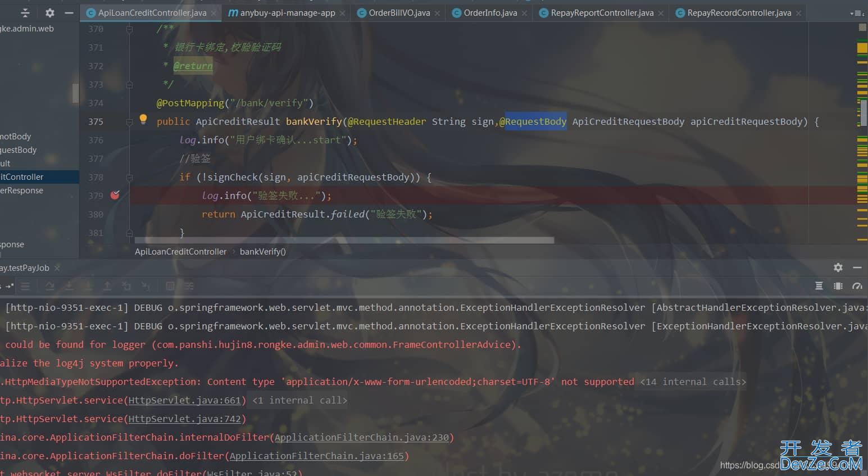Viewport: 868px width, 476px height.
Task: Click the lightbulb intention icon on line 375
Action: [x=143, y=119]
